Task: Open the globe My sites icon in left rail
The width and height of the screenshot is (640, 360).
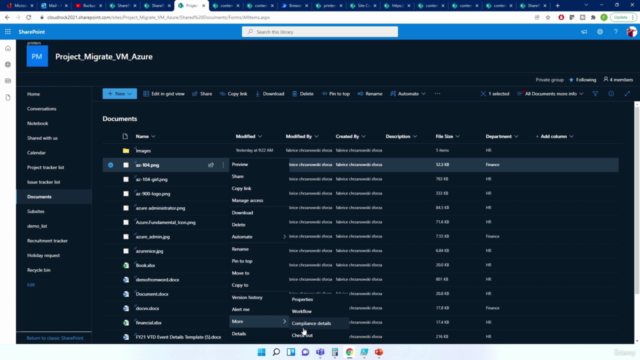Action: pyautogui.click(x=8, y=64)
